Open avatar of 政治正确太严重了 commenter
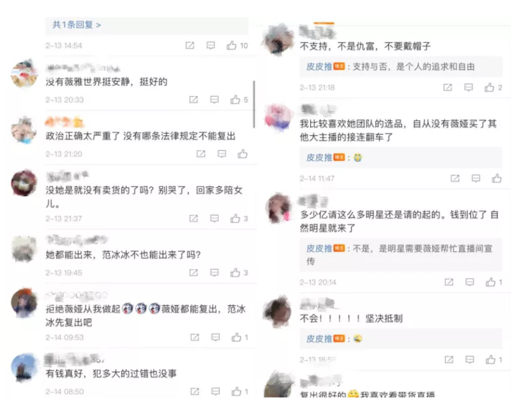This screenshot has height=416, width=532. tap(24, 130)
